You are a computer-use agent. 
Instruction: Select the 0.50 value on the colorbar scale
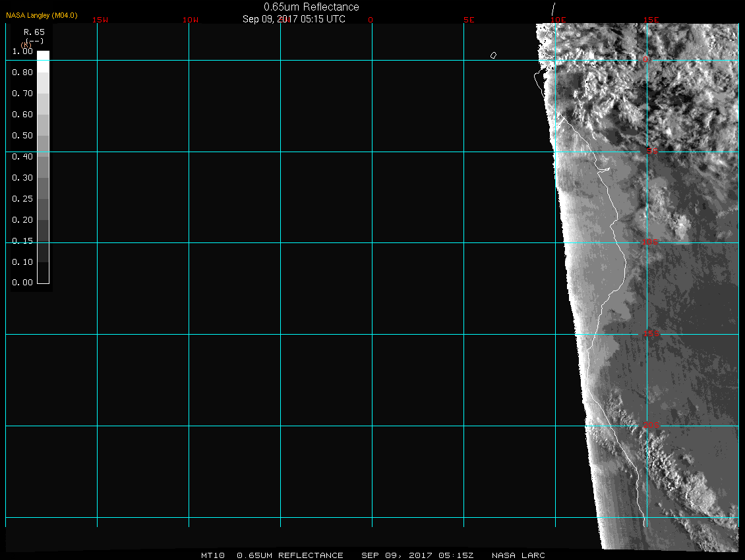coord(22,136)
